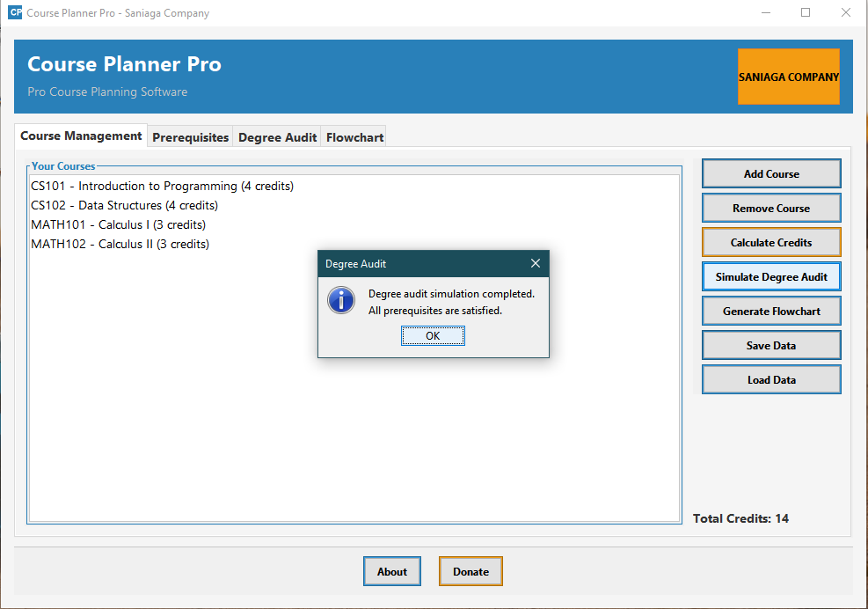Save Data via the side button
The width and height of the screenshot is (868, 609).
coord(771,346)
